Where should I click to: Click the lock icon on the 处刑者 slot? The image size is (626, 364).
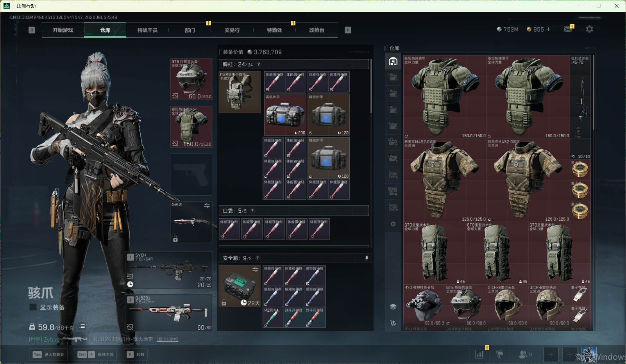(175, 239)
